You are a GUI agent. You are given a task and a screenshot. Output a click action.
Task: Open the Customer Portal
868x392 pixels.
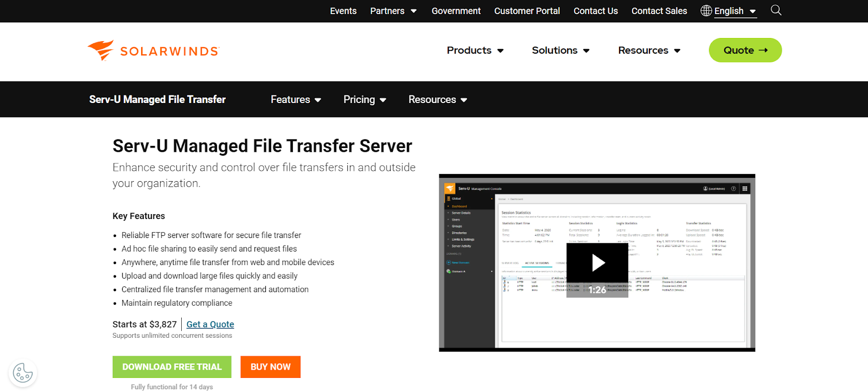[x=527, y=11]
